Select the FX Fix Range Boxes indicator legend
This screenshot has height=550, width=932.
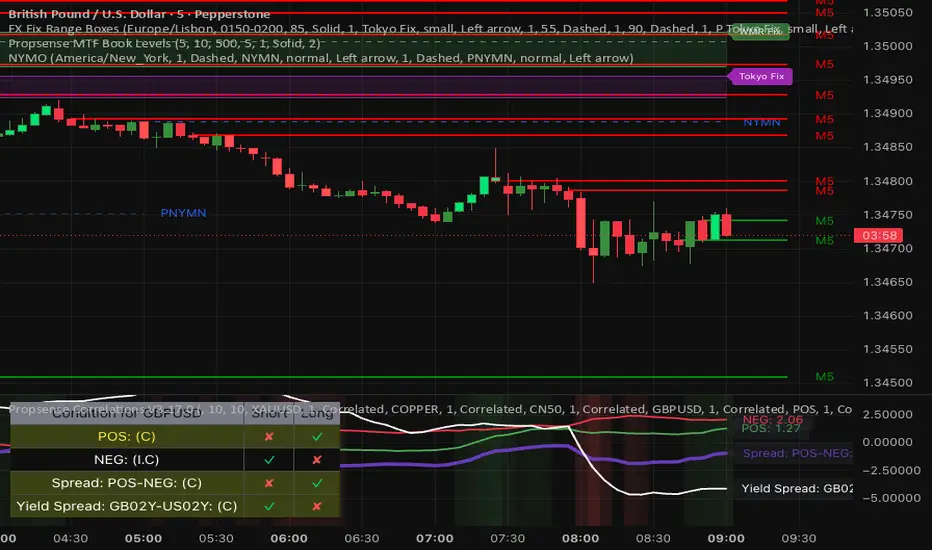click(430, 29)
